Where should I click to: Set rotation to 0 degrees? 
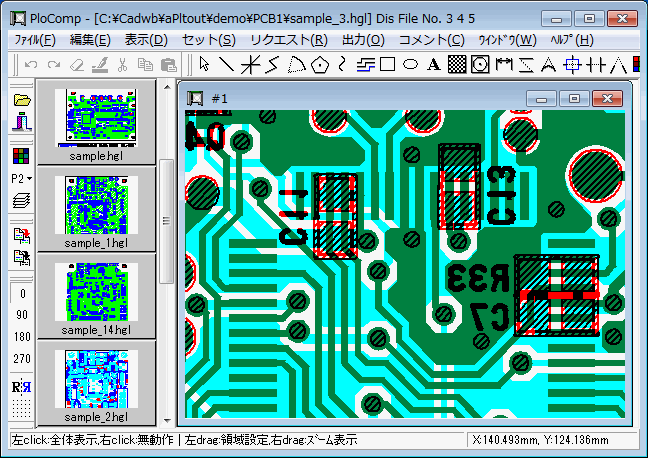click(x=22, y=293)
